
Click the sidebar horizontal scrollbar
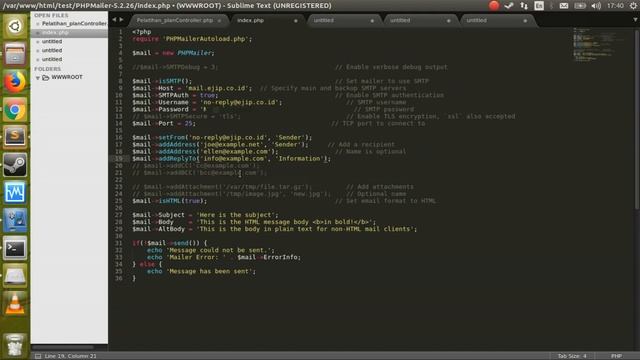tap(62, 347)
